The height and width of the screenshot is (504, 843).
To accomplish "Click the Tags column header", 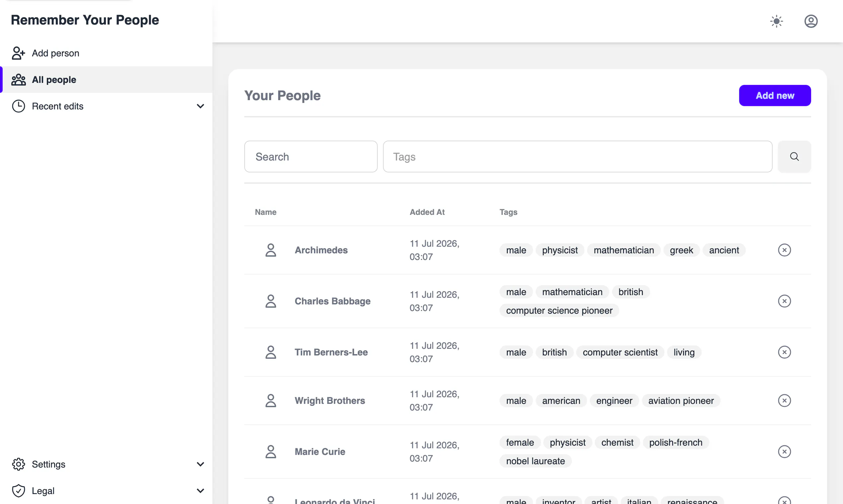I will coord(508,212).
